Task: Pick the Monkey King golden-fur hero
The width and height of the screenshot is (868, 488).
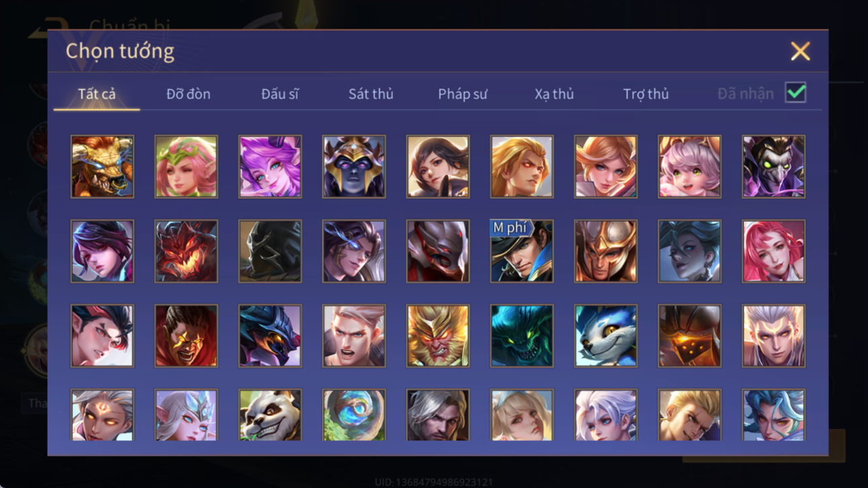Action: click(438, 336)
